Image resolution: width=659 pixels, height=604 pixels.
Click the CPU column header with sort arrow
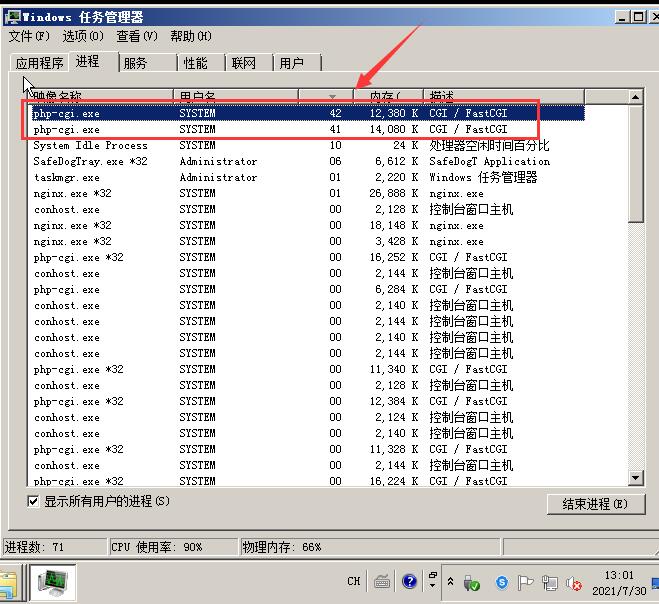pyautogui.click(x=326, y=96)
